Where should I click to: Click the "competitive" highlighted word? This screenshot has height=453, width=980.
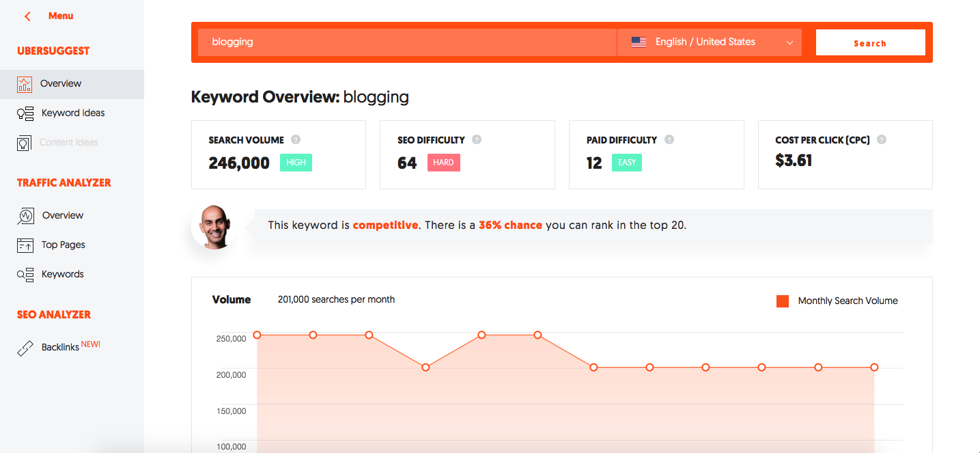[x=385, y=225]
